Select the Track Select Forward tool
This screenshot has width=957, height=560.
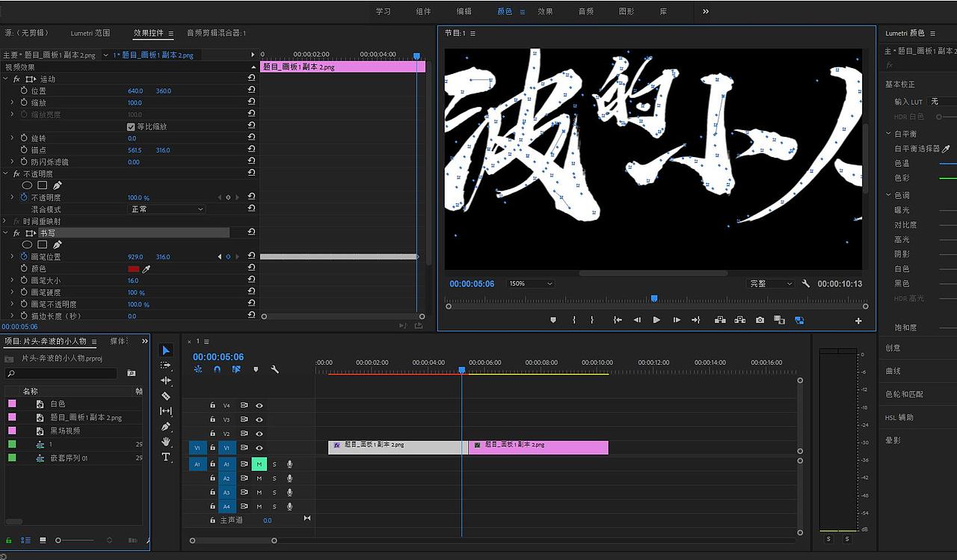[x=166, y=366]
